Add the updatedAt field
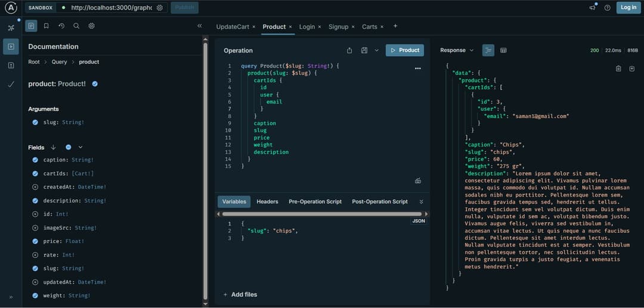This screenshot has width=644, height=308. [x=35, y=282]
